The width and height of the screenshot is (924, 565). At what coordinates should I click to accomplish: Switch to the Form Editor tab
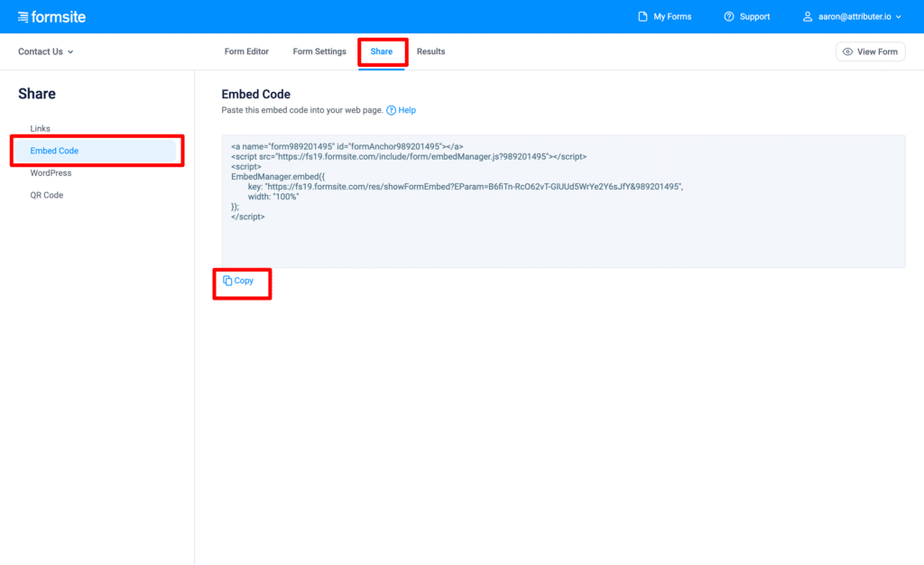pyautogui.click(x=245, y=51)
